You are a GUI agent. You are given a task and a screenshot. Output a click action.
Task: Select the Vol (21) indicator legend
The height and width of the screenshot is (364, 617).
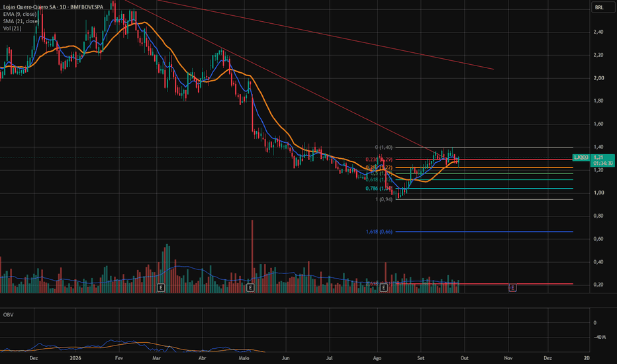(12, 28)
